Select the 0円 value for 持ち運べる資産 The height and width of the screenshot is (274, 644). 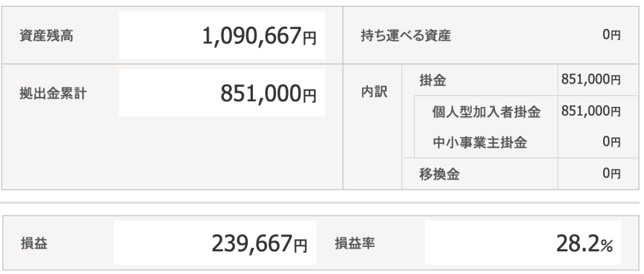611,36
